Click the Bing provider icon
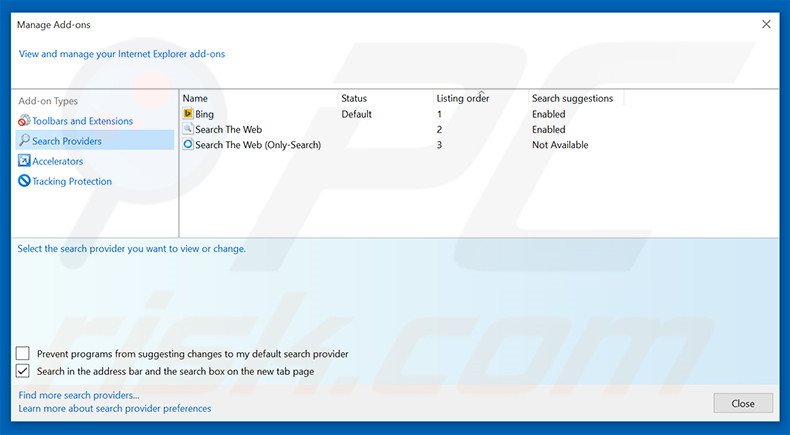The width and height of the screenshot is (790, 435). click(188, 114)
